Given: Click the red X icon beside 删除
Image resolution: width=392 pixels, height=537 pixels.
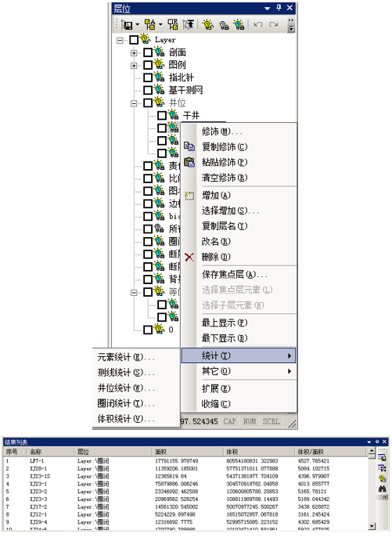Looking at the screenshot, I should pos(189,257).
